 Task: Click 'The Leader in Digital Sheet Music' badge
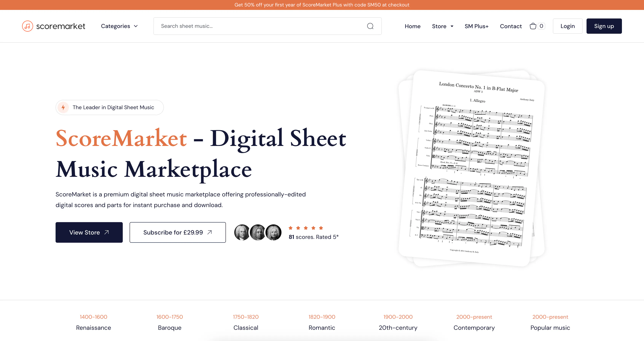coord(109,107)
